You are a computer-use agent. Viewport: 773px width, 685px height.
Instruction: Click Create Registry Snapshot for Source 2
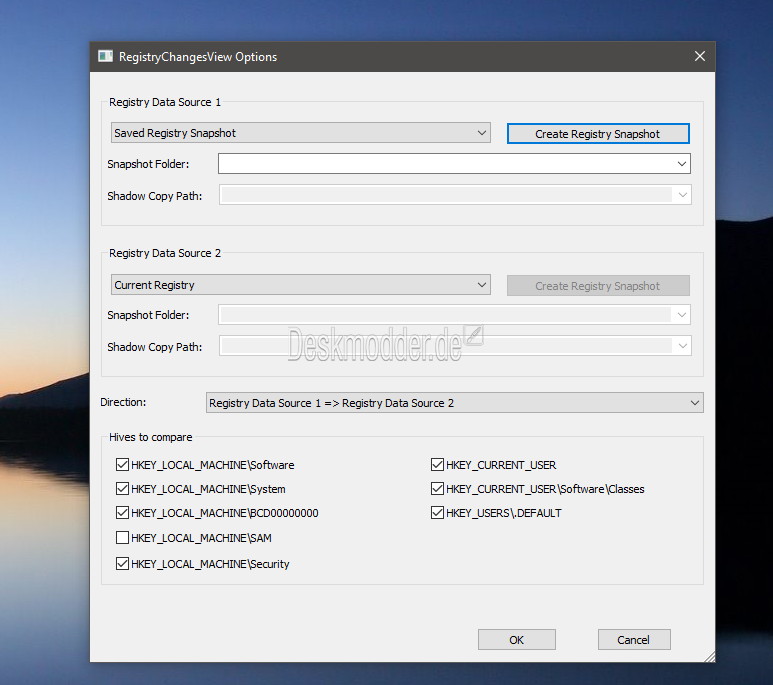click(x=598, y=286)
